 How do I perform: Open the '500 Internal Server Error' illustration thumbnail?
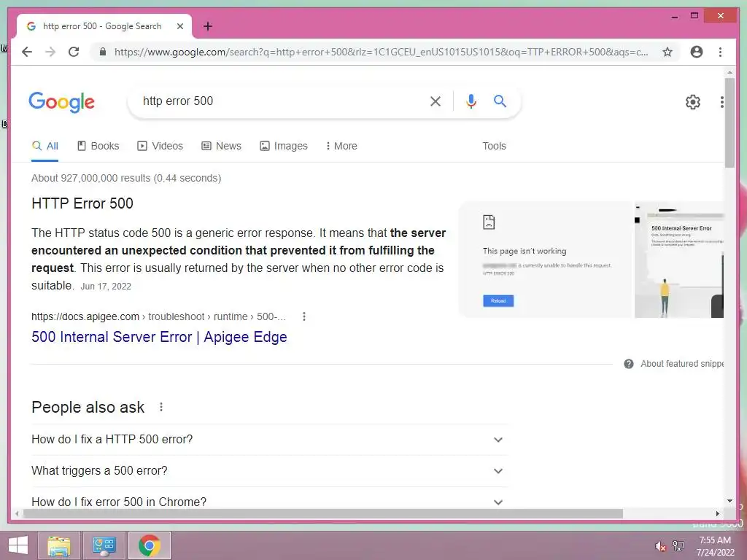click(x=679, y=260)
